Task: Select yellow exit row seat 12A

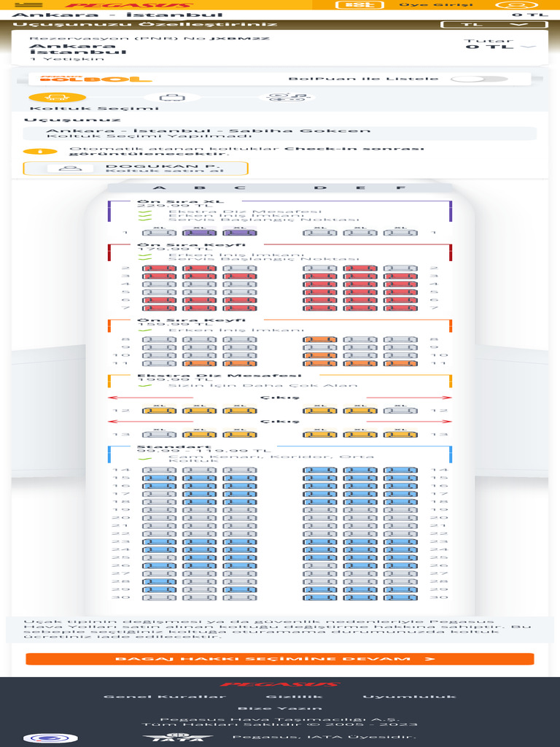Action: (160, 411)
